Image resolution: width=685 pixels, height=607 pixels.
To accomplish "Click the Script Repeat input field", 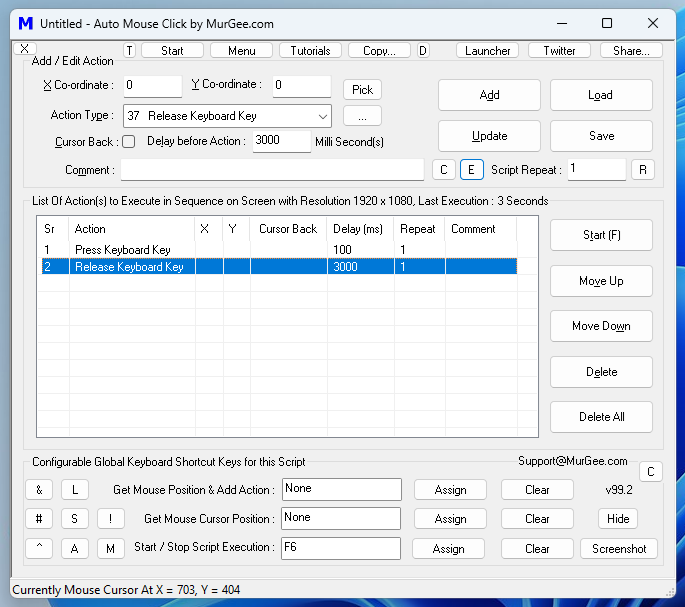I will coord(597,170).
